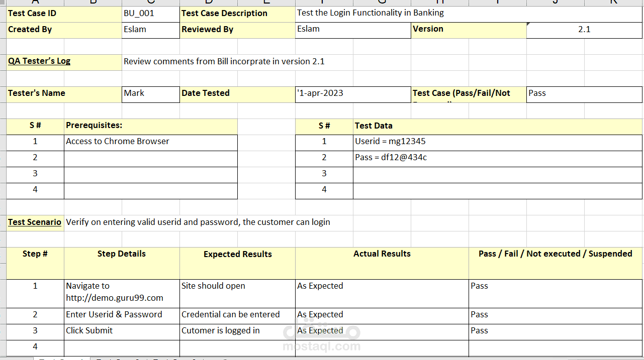Click the 'Test Scenario' heading cell
This screenshot has width=644, height=360.
click(x=35, y=223)
